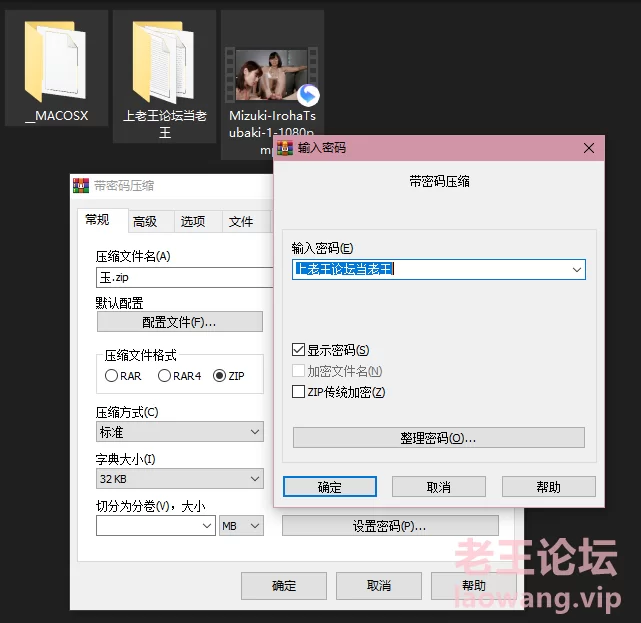The width and height of the screenshot is (641, 623).
Task: Select the __MACOSX folder icon
Action: (x=55, y=61)
